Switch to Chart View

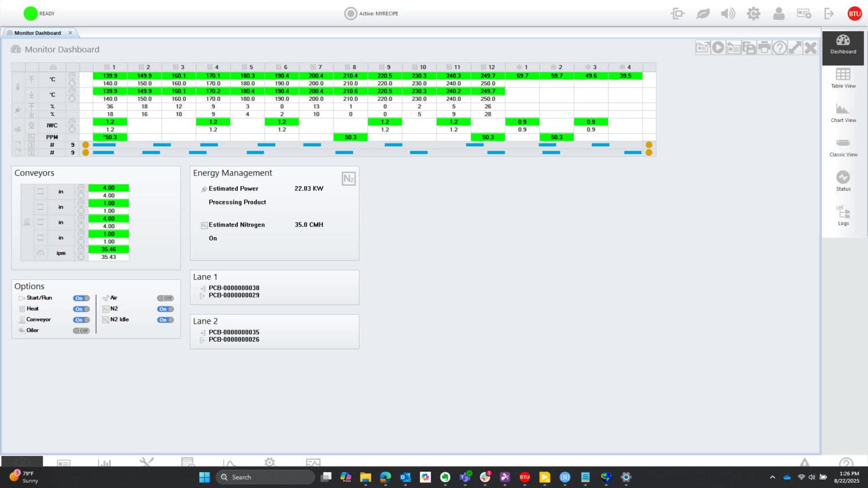click(843, 112)
